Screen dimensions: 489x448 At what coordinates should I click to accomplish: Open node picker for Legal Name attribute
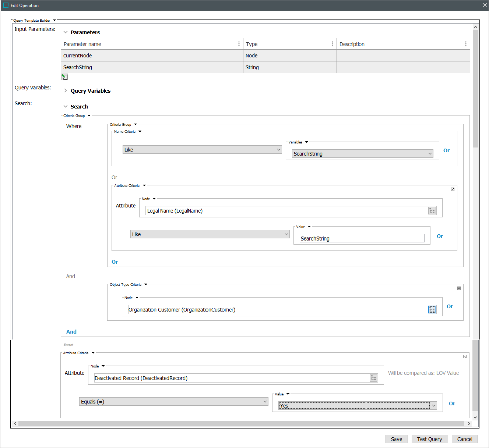tap(432, 211)
